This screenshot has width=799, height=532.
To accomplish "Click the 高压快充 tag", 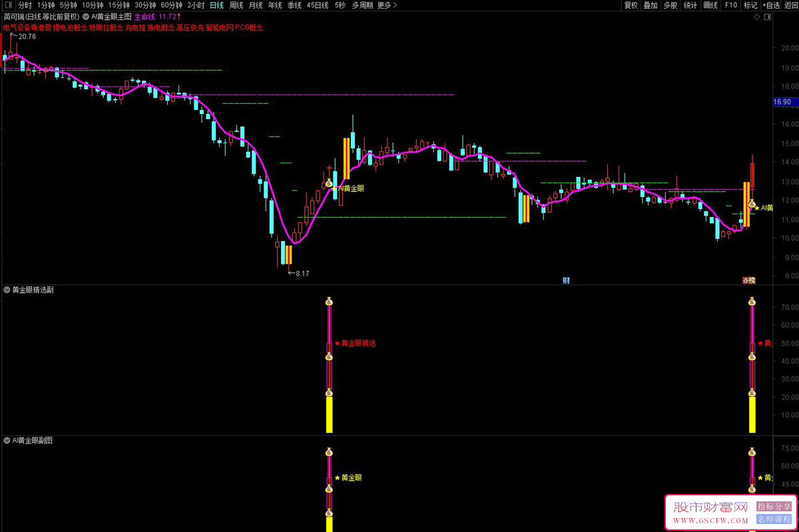I will click(190, 28).
